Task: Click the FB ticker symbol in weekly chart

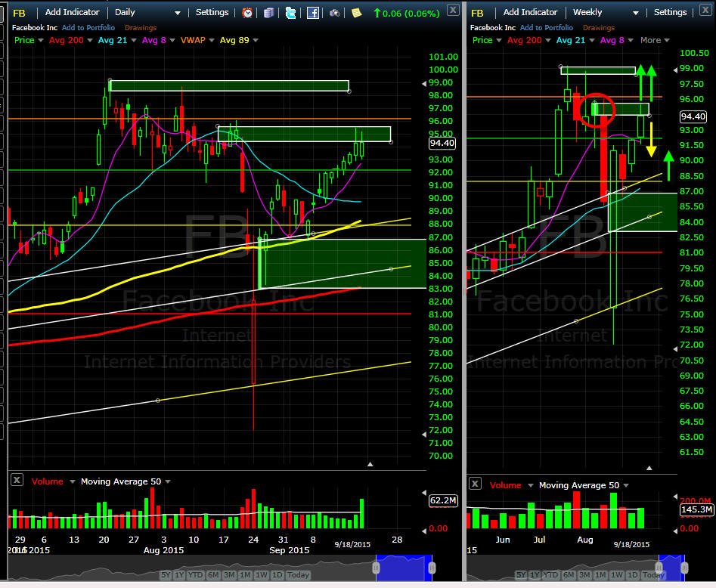Action: 477,13
